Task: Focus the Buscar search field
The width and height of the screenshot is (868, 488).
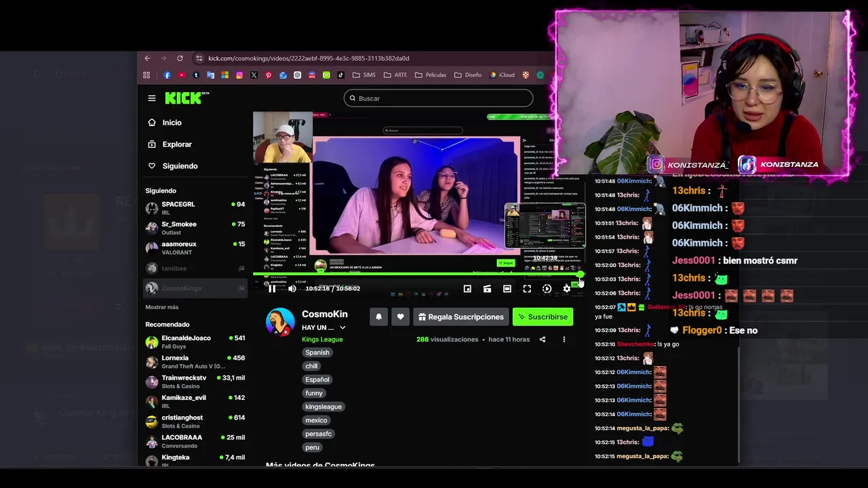Action: coord(438,98)
